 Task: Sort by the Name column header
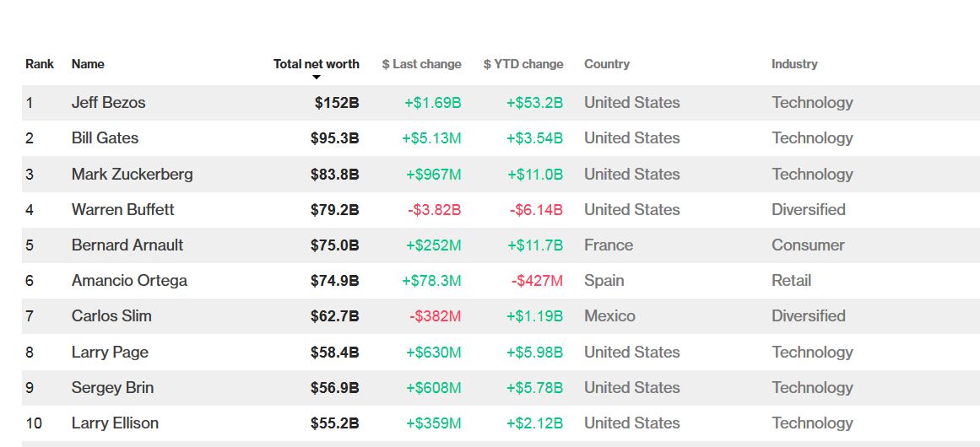pos(88,64)
